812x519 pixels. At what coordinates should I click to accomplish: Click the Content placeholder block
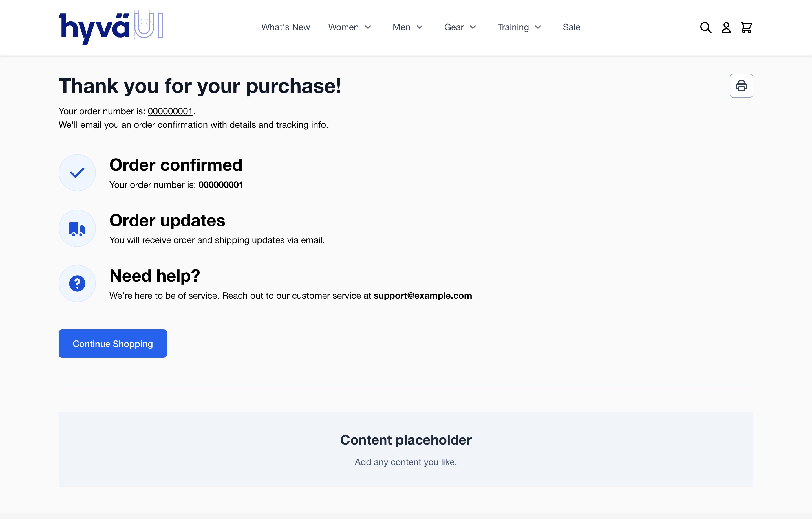click(406, 450)
